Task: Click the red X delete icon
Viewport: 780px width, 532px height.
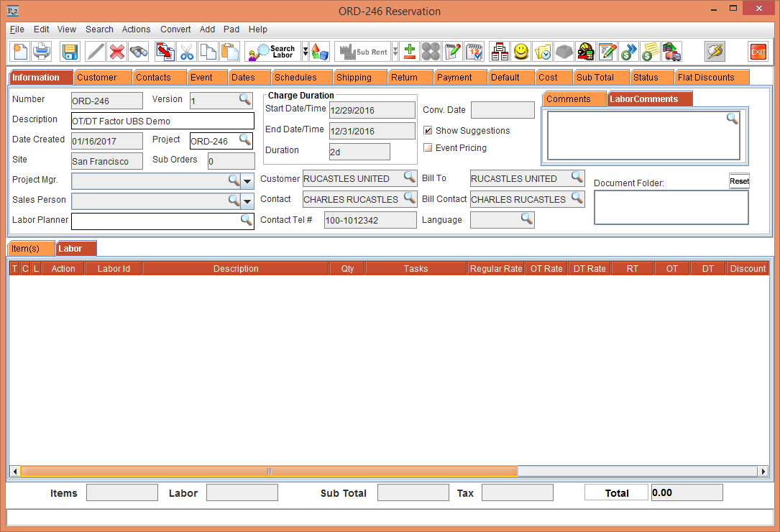Action: click(x=116, y=52)
